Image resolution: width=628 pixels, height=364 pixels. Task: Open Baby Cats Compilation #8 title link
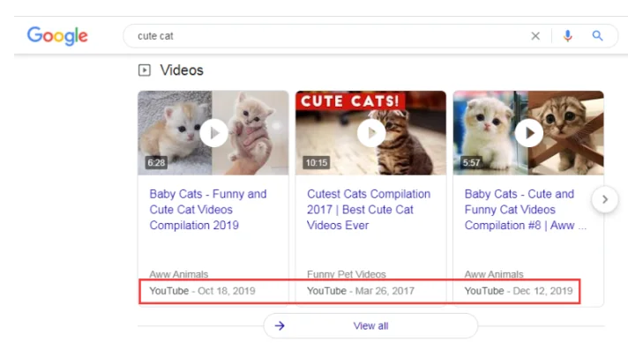(520, 210)
